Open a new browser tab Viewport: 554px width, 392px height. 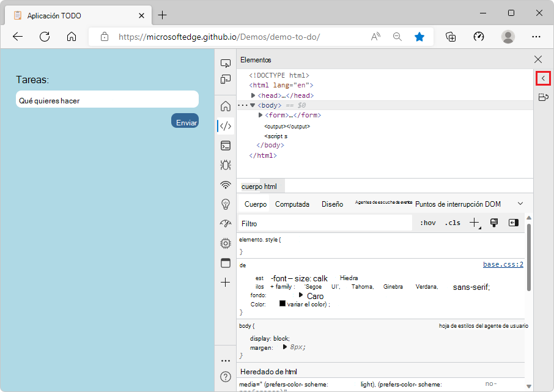coord(162,15)
